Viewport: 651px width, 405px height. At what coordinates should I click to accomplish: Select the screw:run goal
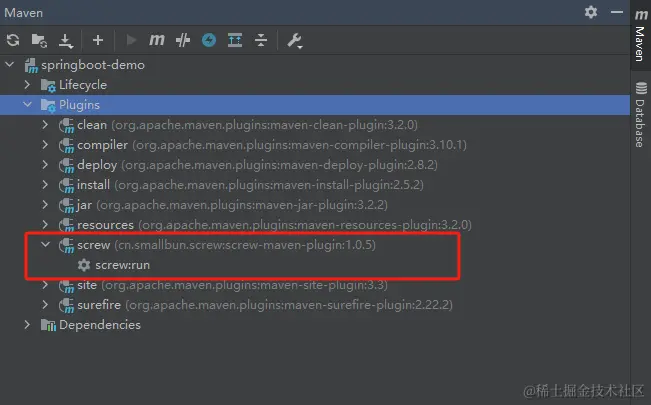click(x=122, y=265)
